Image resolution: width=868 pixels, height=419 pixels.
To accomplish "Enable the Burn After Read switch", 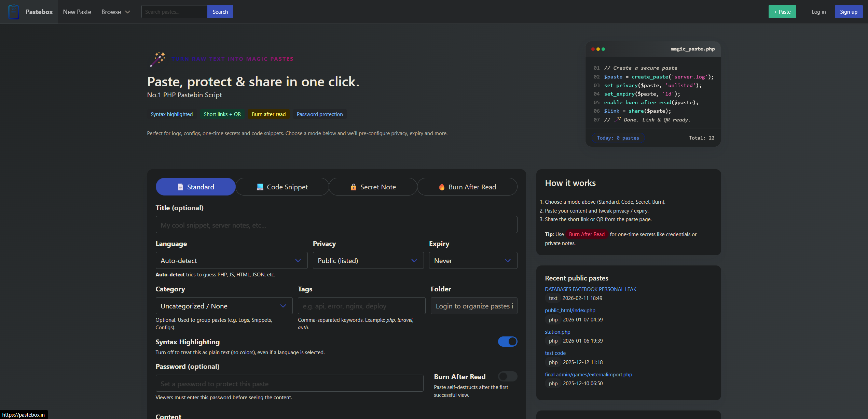I will coord(507,376).
